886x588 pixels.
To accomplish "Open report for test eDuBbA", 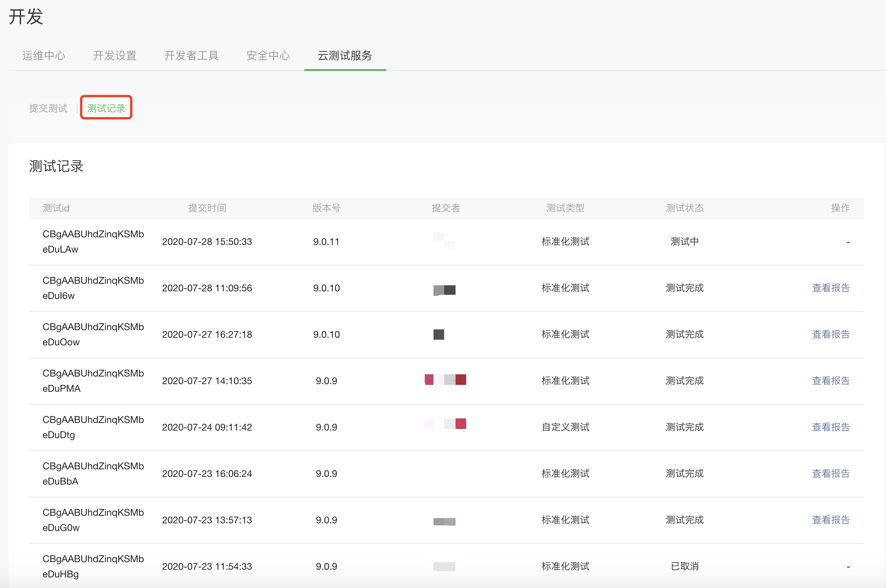I will [x=831, y=474].
